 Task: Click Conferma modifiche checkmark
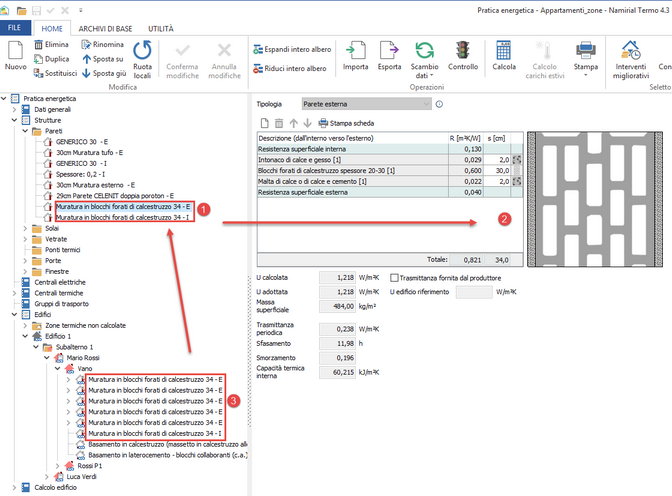coord(183,51)
